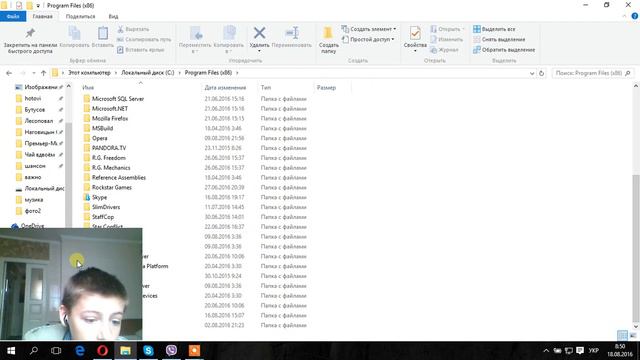Open Skype from the taskbar

tap(148, 351)
